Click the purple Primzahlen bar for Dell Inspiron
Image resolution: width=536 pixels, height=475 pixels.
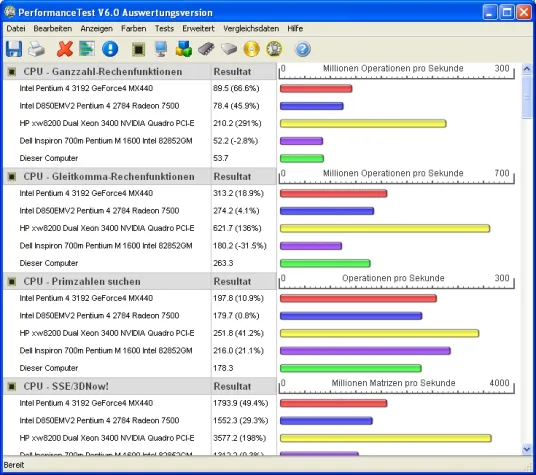[365, 351]
